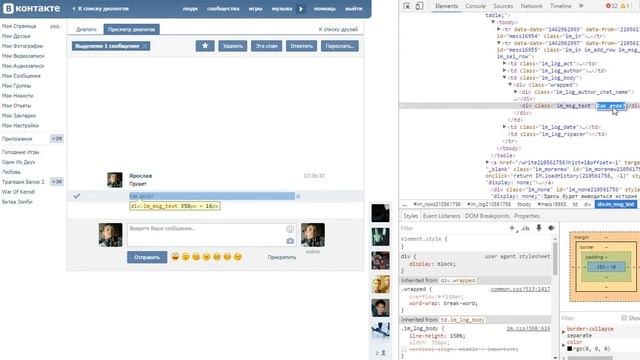Open the Прикрепить attach link
640x360 pixels.
coord(282,258)
